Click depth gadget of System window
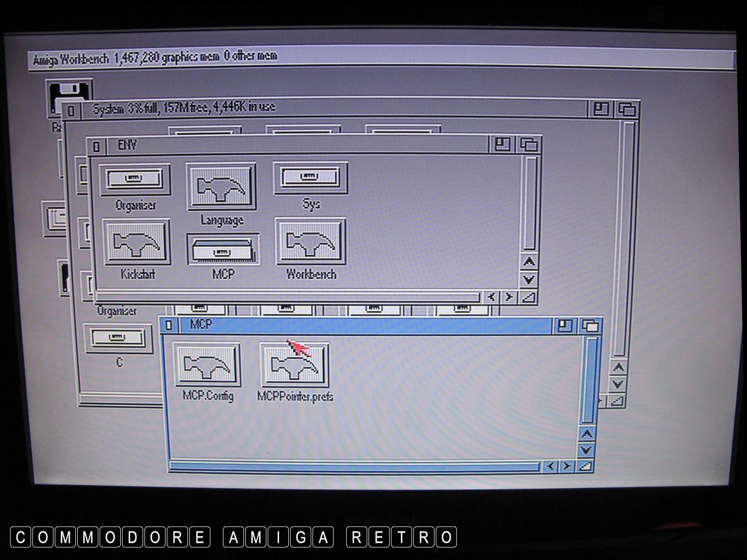Screen dimensions: 747x560 627,110
